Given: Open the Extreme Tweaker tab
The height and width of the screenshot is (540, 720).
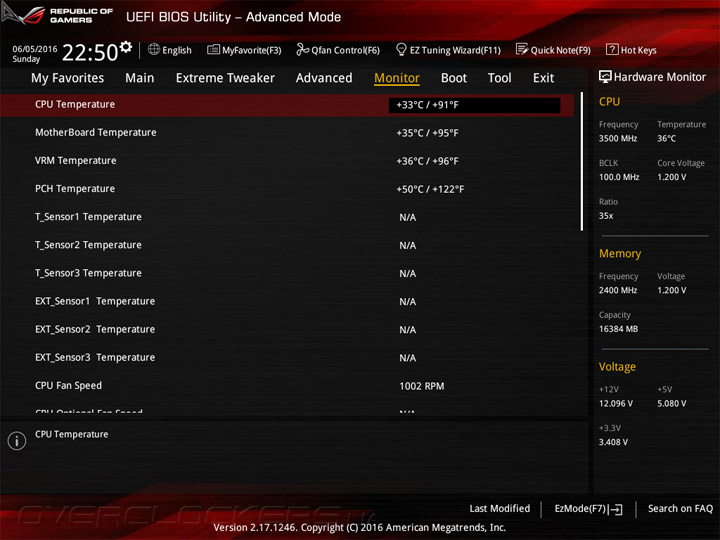Looking at the screenshot, I should (225, 78).
